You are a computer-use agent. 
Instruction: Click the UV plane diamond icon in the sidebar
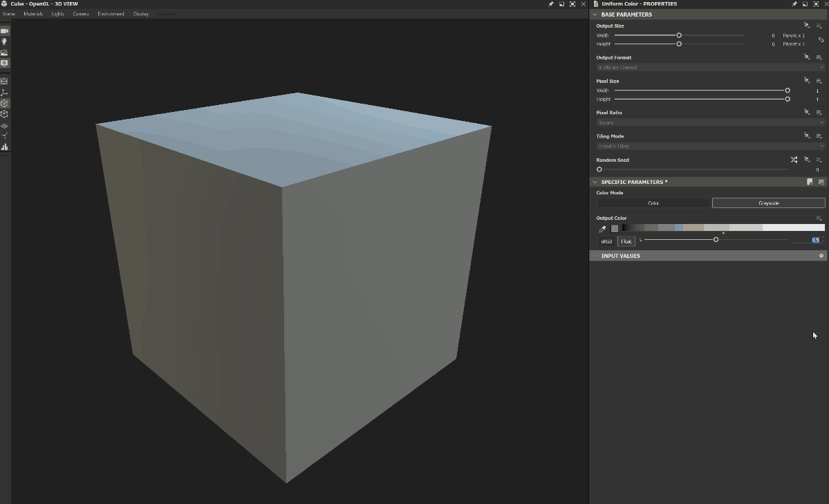[4, 126]
